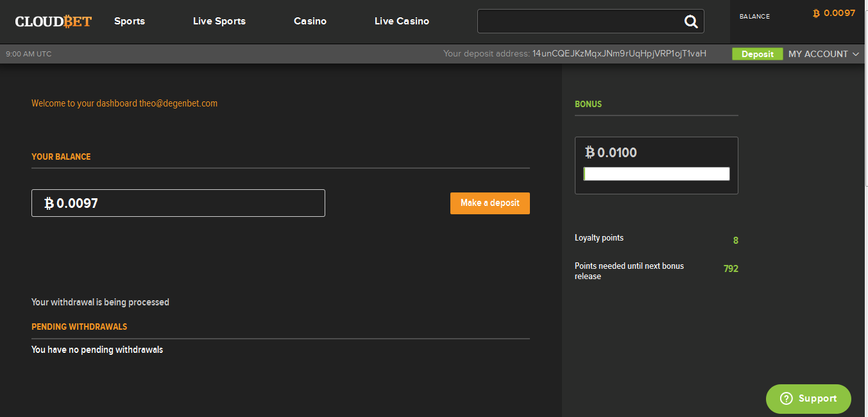Click the Bitcoin symbol in the Bonus box
The height and width of the screenshot is (417, 868).
click(590, 152)
